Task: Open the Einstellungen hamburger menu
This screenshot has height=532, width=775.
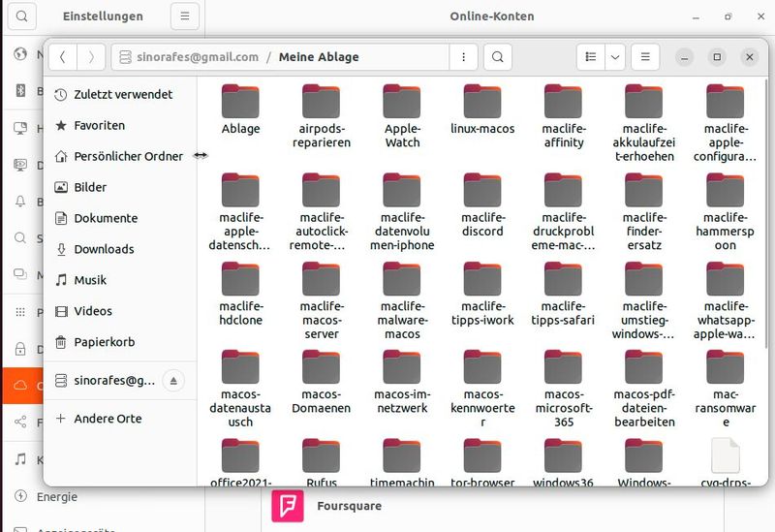Action: coord(185,16)
